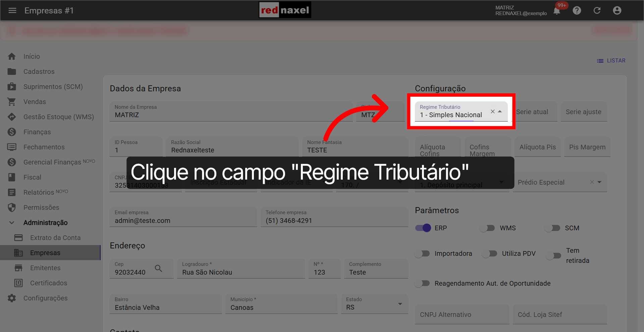Switch to Extrato da Conta
Viewport: 644px width, 332px height.
click(55, 237)
